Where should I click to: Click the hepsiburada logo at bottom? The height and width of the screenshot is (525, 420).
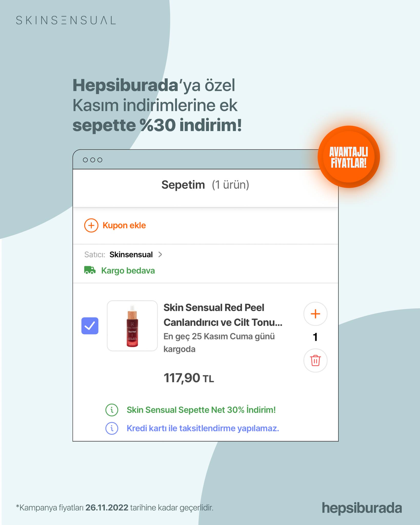coord(362,508)
